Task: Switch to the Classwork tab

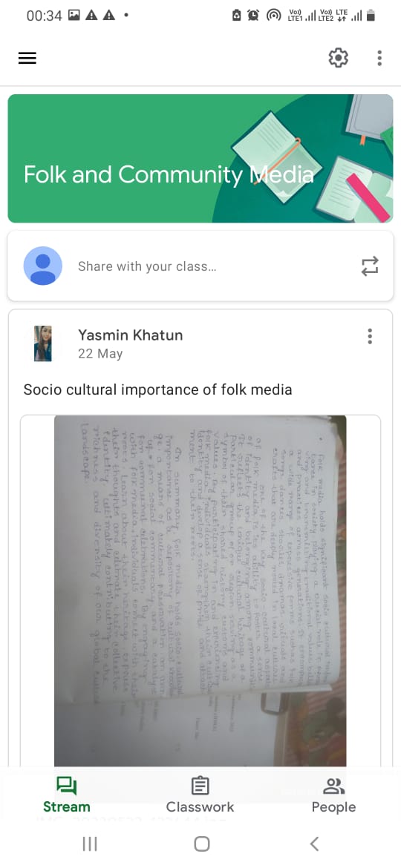Action: pyautogui.click(x=200, y=795)
